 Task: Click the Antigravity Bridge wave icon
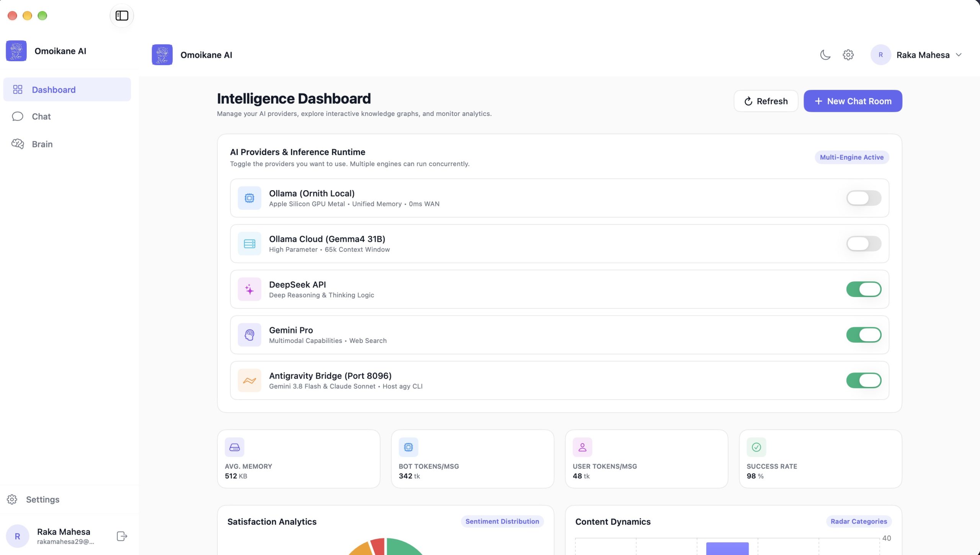coord(250,380)
